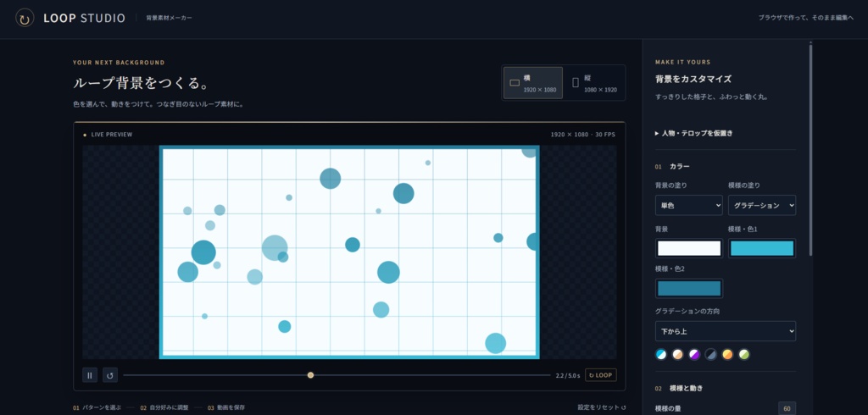Click step 01 パターンを選ぶ
This screenshot has height=415, width=868.
pos(97,408)
